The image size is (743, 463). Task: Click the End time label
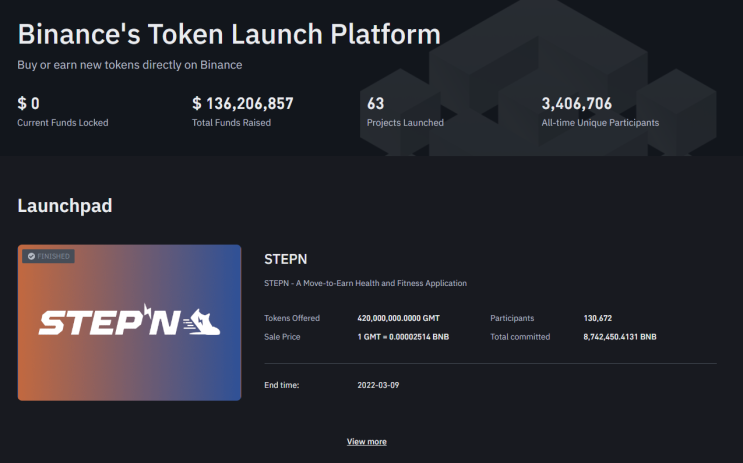(281, 385)
